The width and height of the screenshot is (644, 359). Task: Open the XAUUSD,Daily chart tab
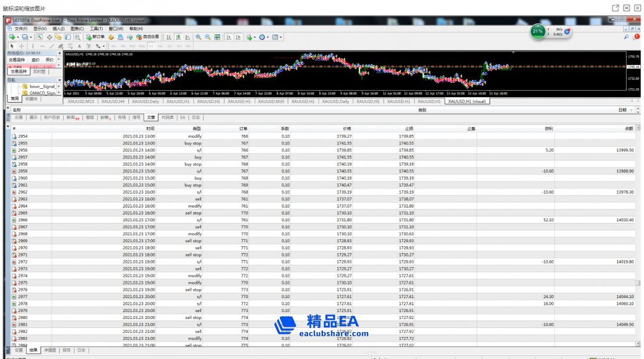point(146,101)
